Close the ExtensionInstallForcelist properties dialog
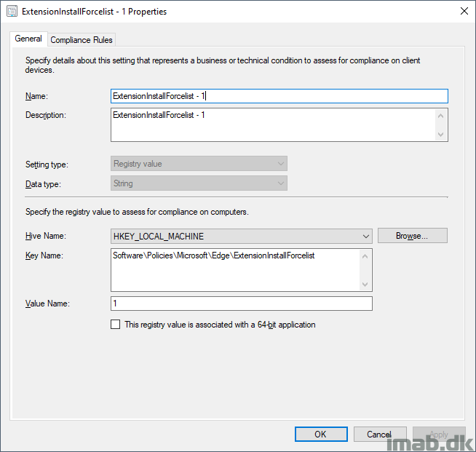Image resolution: width=476 pixels, height=452 pixels. pyautogui.click(x=464, y=11)
